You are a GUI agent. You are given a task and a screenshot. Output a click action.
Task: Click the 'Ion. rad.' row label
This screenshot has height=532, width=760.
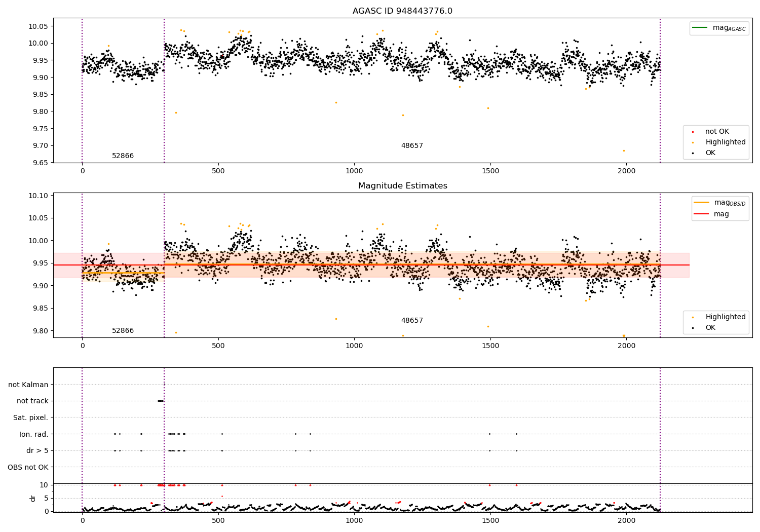tap(34, 435)
